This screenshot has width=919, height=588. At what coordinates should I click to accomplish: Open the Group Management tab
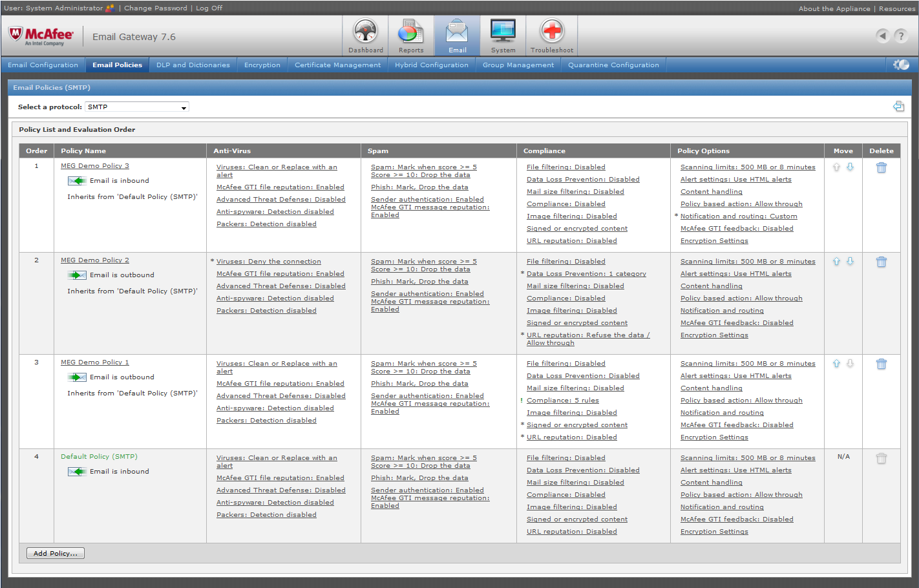click(518, 65)
